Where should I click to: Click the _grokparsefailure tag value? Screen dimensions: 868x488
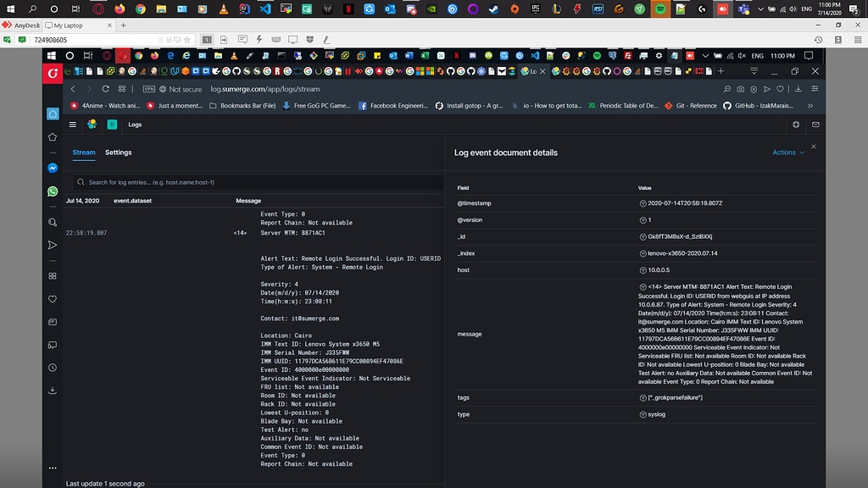click(x=674, y=396)
